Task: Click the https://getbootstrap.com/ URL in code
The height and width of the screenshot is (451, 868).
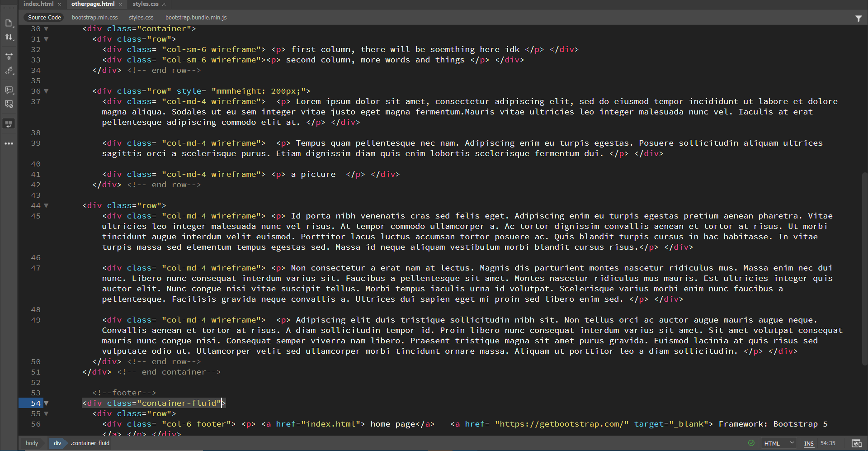Action: click(561, 424)
